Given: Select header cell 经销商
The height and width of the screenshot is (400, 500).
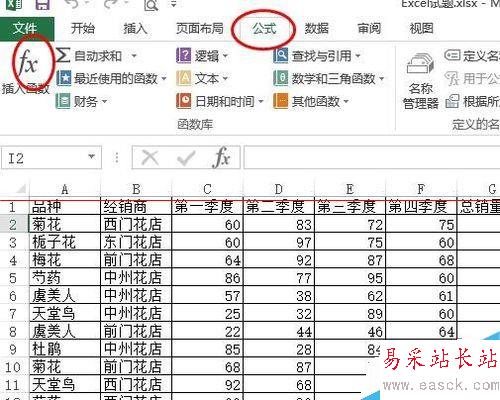Looking at the screenshot, I should (x=136, y=207).
